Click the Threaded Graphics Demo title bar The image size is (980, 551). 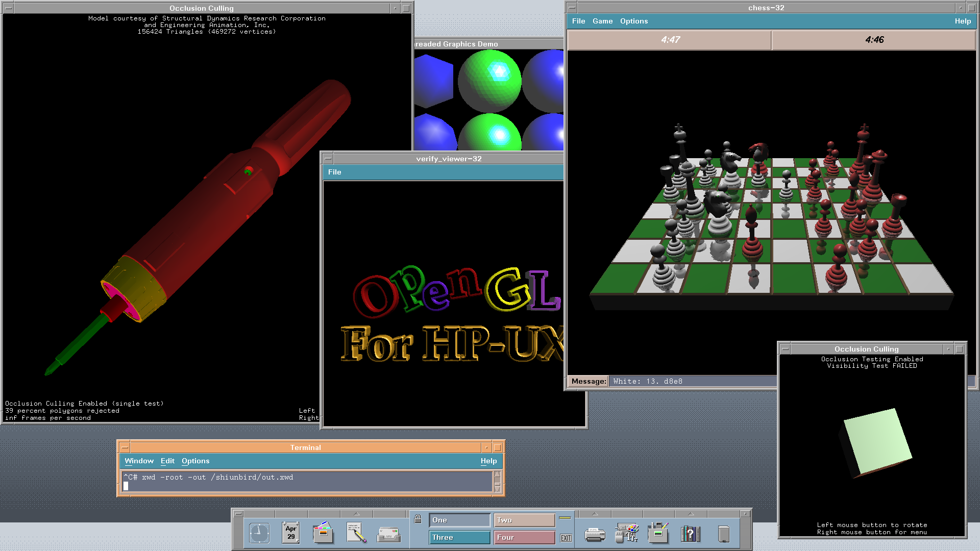coord(489,44)
